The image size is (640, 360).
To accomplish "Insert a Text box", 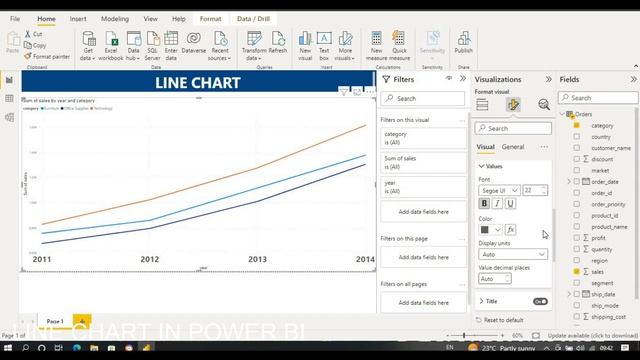I will pyautogui.click(x=324, y=46).
